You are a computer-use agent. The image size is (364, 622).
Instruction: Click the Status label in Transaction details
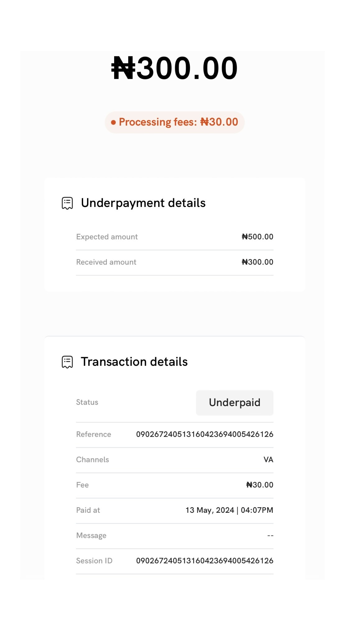click(x=87, y=402)
